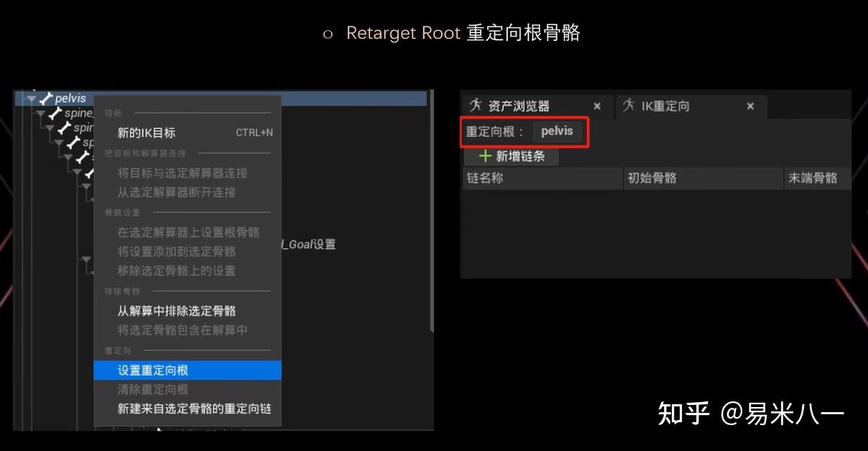This screenshot has height=451, width=868.
Task: Click the pelvis retarget root field
Action: click(x=559, y=131)
